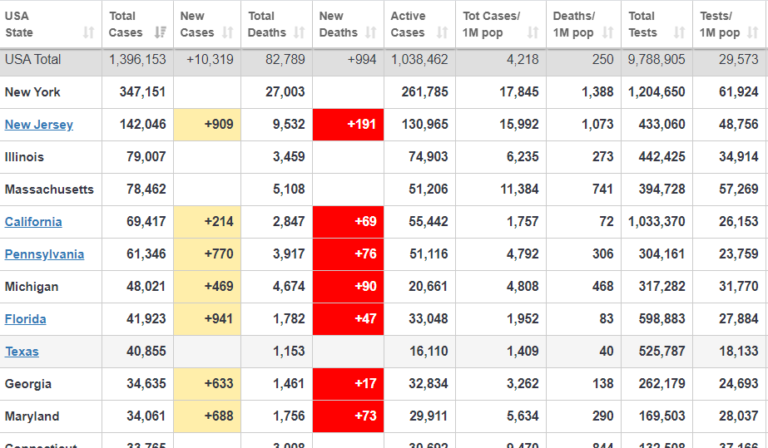Viewport: 768px width, 448px height.
Task: Click Michigan's +90 new deaths cell
Action: click(x=348, y=287)
